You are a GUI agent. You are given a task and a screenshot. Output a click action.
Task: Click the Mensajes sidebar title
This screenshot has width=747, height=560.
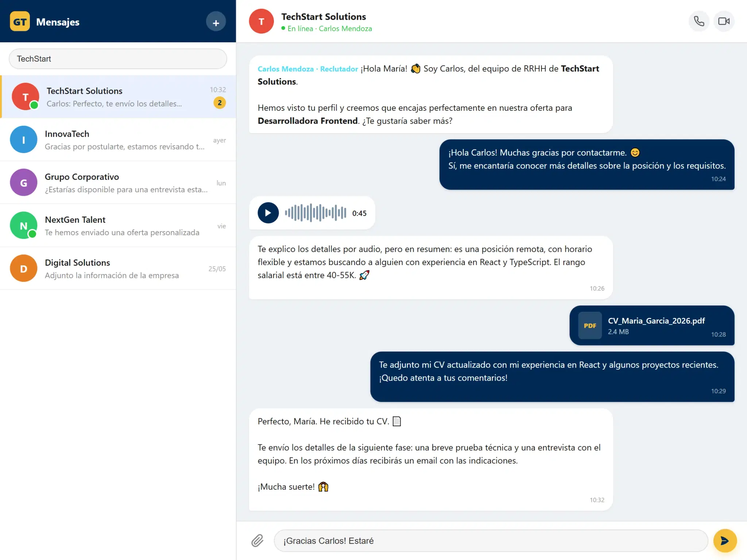[x=58, y=22]
